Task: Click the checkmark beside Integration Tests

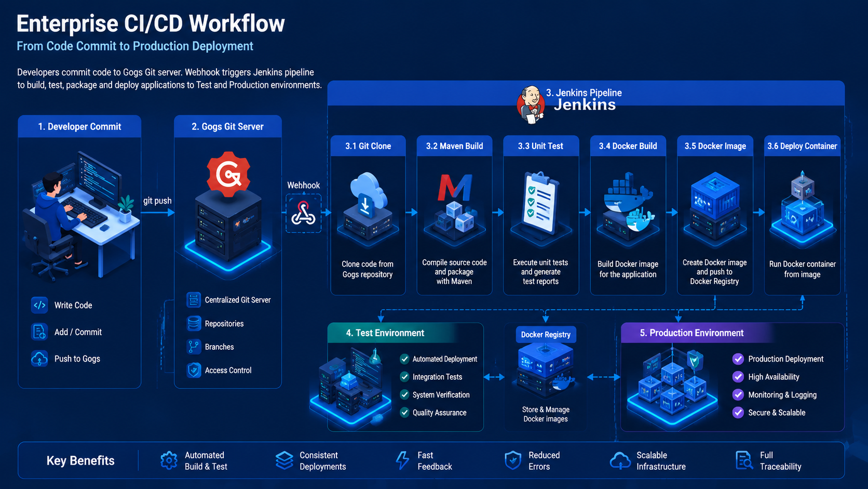Action: click(404, 377)
